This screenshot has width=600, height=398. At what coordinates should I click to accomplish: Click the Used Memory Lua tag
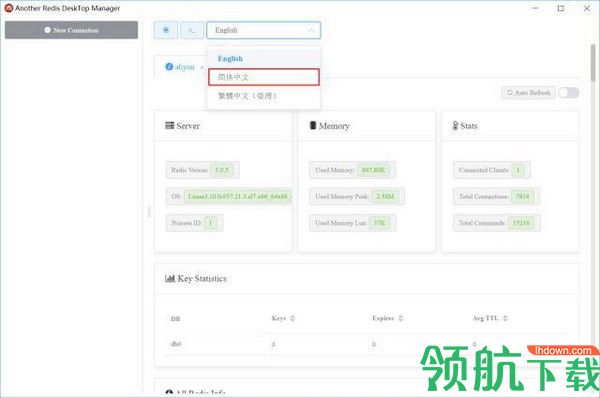click(353, 223)
